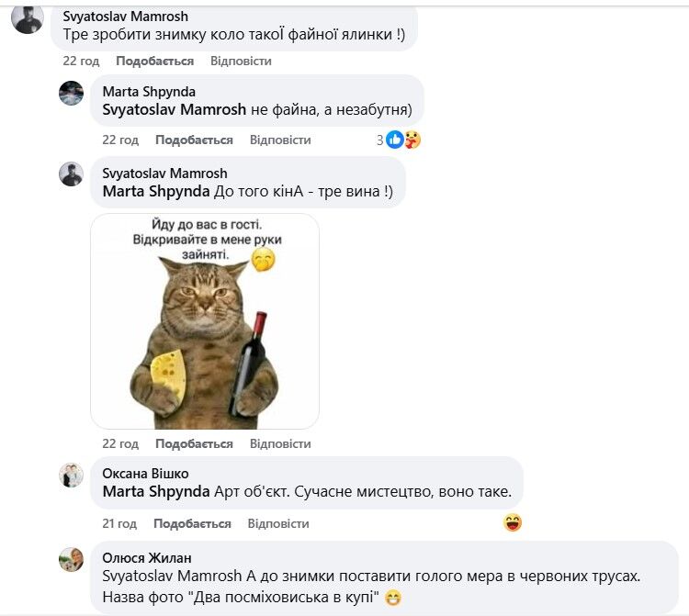This screenshot has height=616, width=689.
Task: Open Marta Shpynda's profile picture
Action: pyautogui.click(x=71, y=93)
